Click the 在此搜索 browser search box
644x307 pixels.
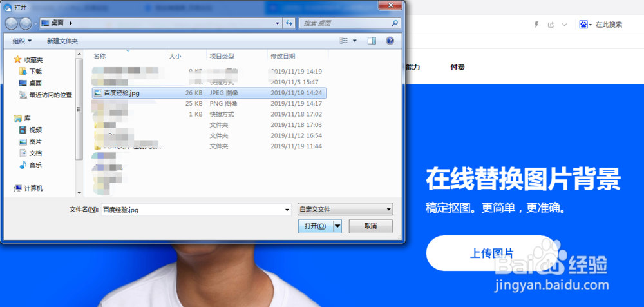609,25
